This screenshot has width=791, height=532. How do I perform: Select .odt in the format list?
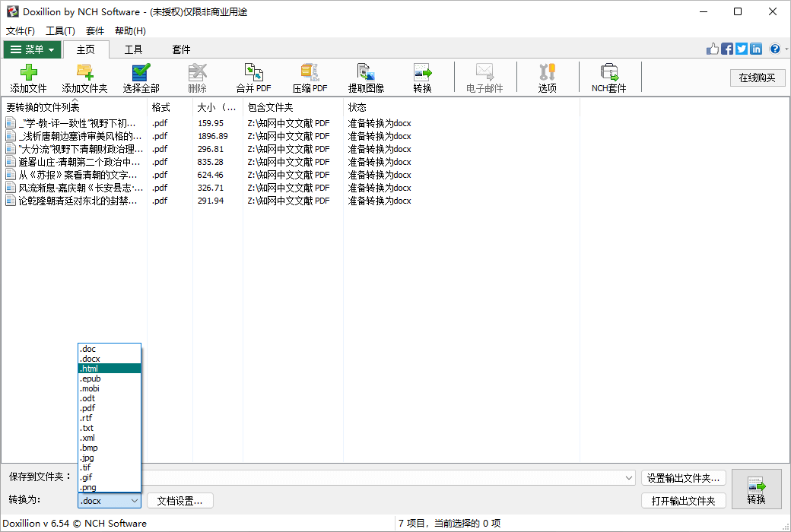coord(110,398)
